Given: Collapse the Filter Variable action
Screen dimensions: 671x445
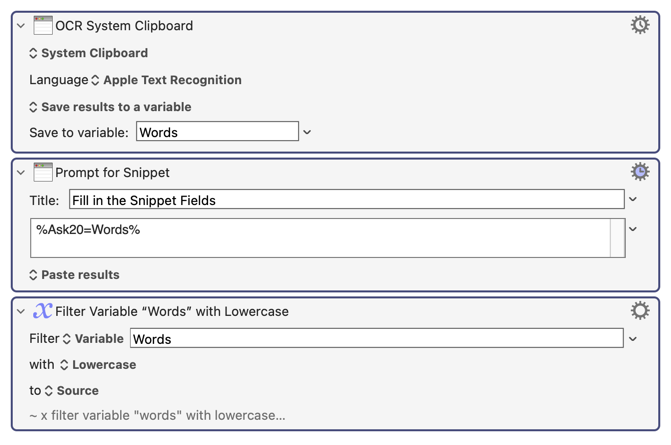Looking at the screenshot, I should (x=21, y=312).
